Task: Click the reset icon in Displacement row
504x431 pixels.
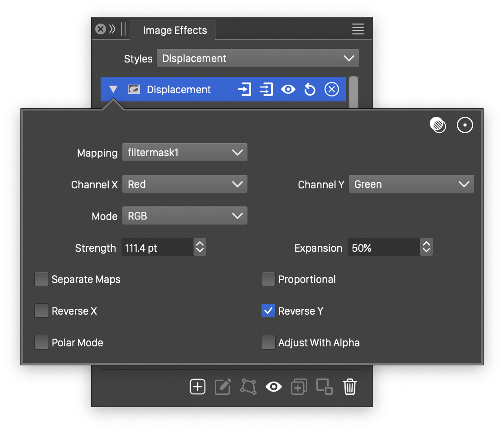Action: pos(310,90)
